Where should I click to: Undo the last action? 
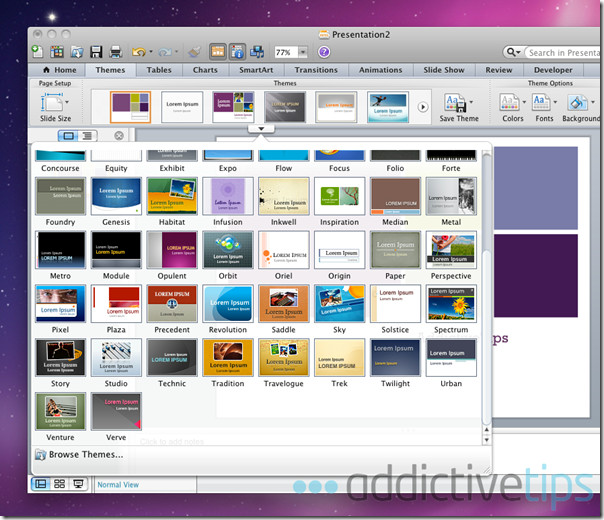point(139,52)
